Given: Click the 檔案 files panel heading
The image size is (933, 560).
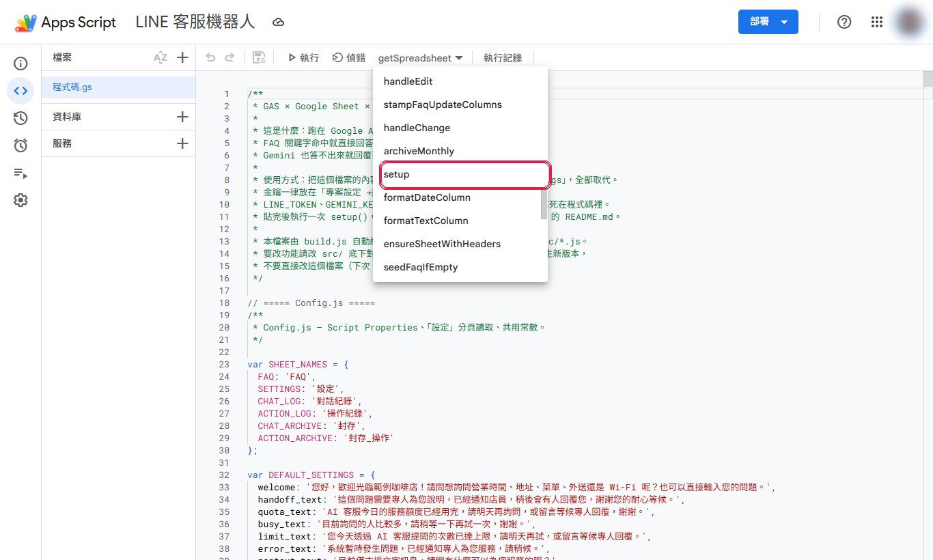Looking at the screenshot, I should tap(62, 58).
